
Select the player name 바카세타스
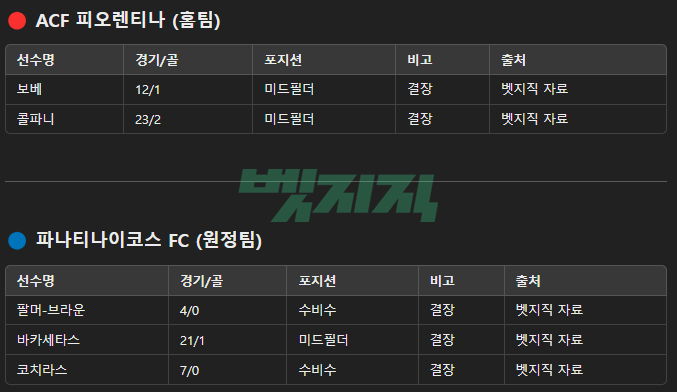(x=48, y=340)
